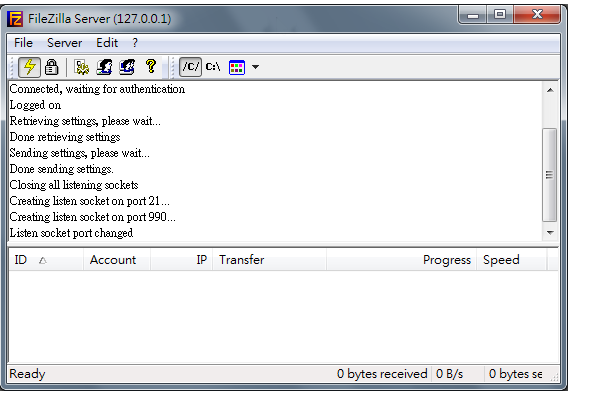Click the 'Logged on' log line
The width and height of the screenshot is (594, 396).
[x=35, y=105]
